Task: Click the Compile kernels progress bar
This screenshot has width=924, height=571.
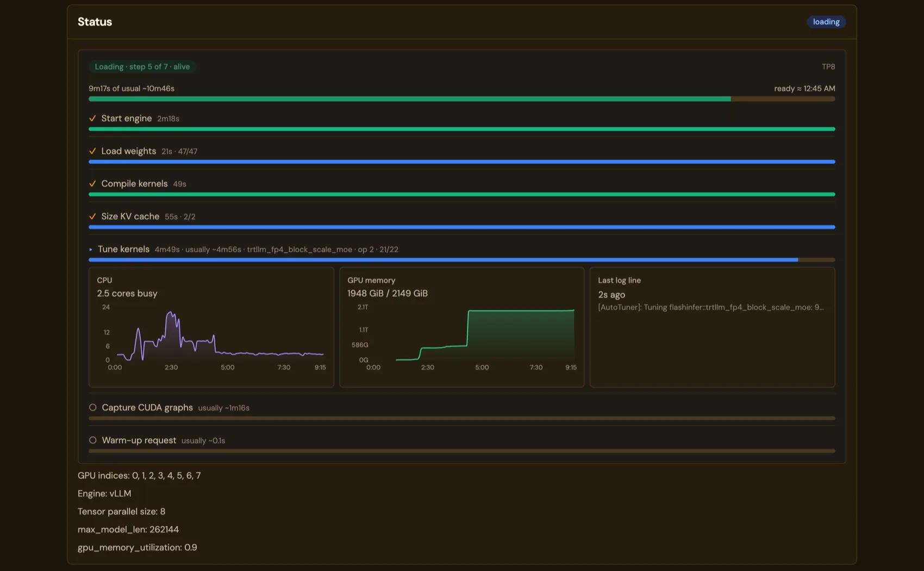Action: click(462, 194)
